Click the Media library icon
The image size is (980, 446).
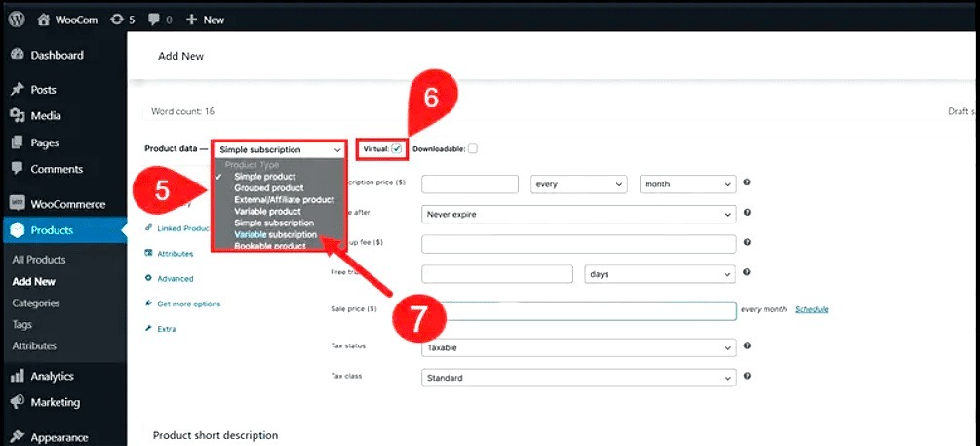click(18, 116)
